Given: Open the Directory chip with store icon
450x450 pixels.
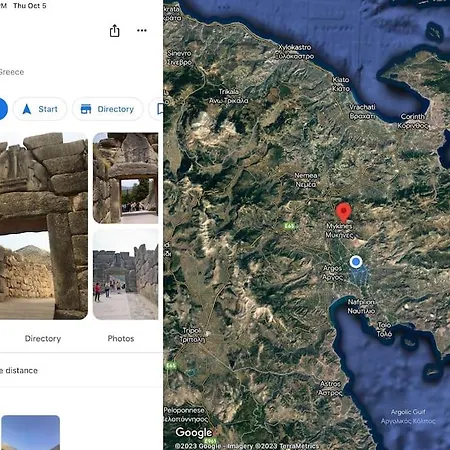Looking at the screenshot, I should (108, 109).
